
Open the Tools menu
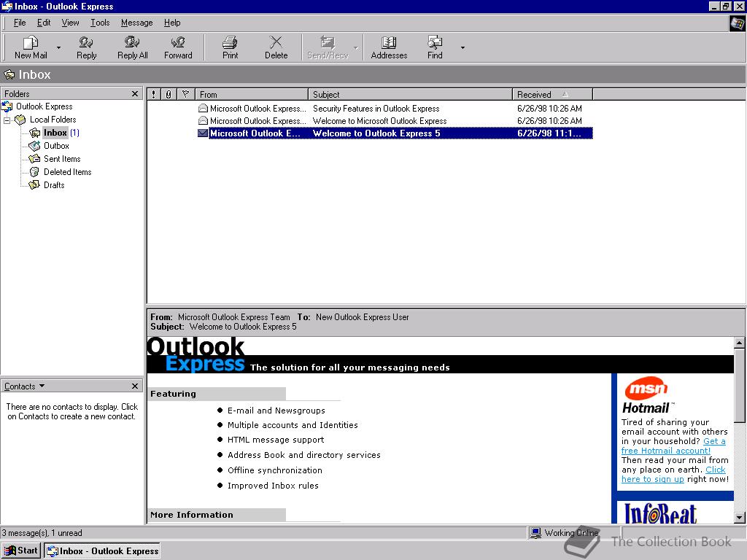pos(100,23)
